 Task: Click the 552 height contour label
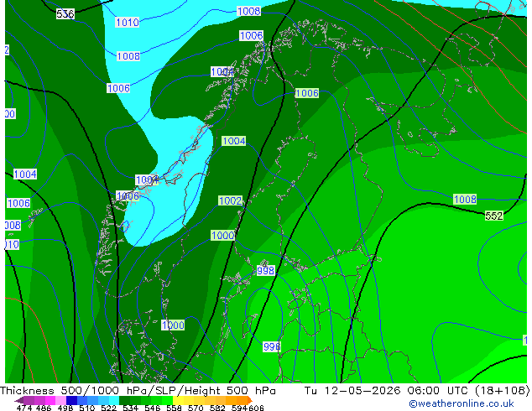(x=494, y=216)
